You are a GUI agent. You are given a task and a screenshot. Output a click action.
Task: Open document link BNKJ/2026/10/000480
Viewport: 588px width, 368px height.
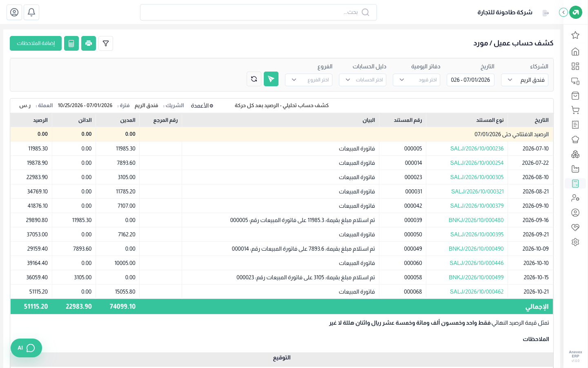pyautogui.click(x=476, y=220)
